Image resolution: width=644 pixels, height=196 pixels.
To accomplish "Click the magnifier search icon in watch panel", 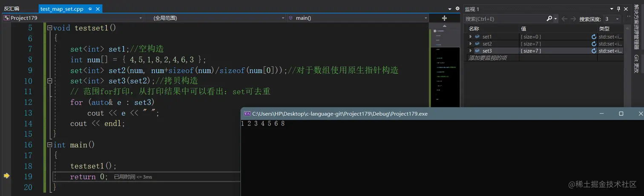I will click(x=549, y=19).
